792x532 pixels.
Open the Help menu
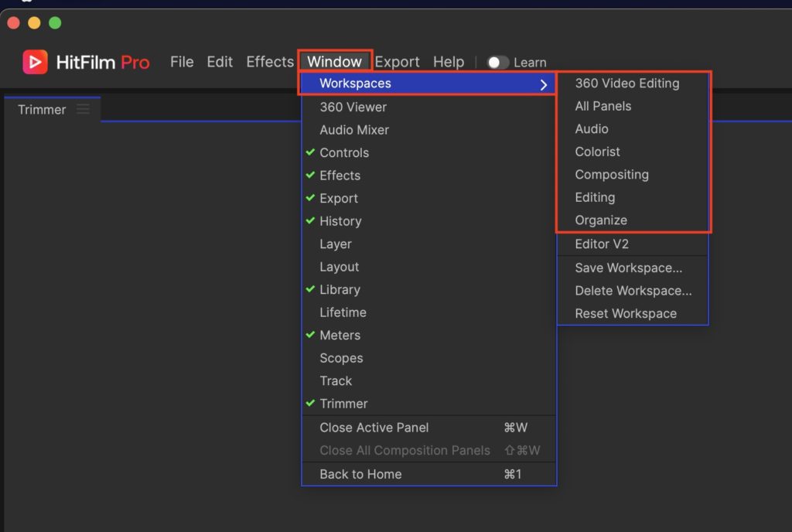coord(449,62)
